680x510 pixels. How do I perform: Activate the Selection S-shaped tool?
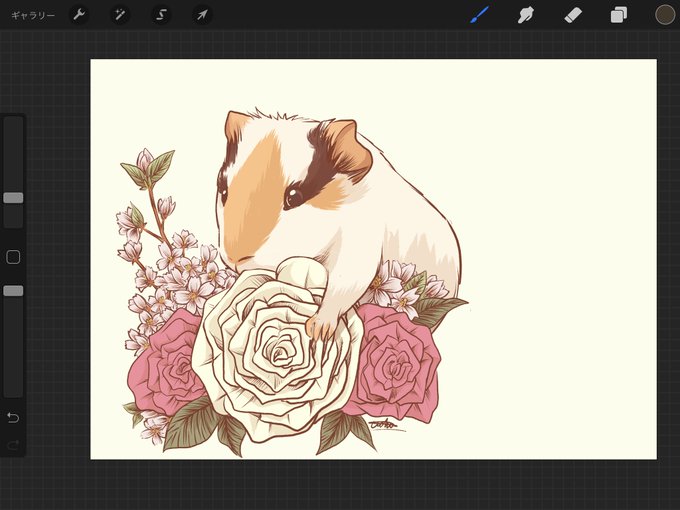click(161, 15)
